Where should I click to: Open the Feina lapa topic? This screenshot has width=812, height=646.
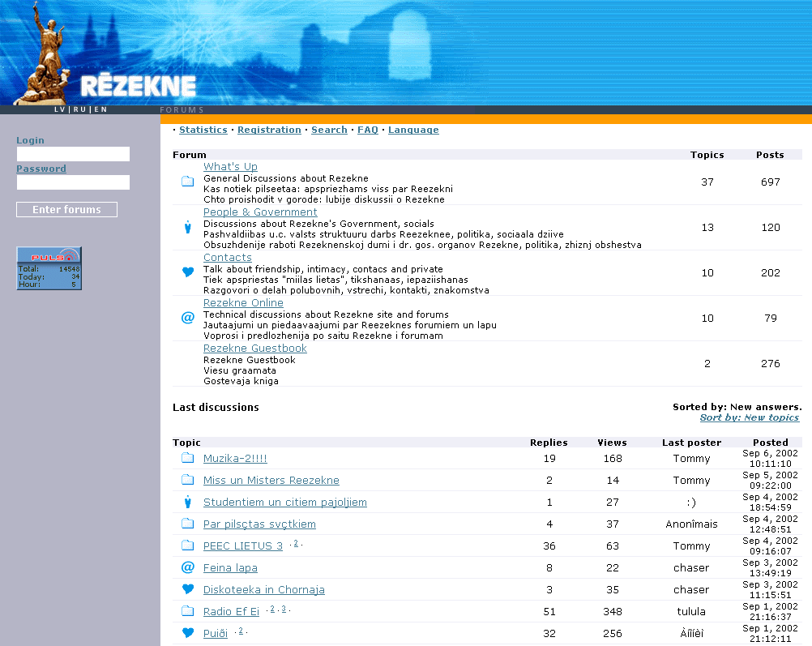pos(230,567)
